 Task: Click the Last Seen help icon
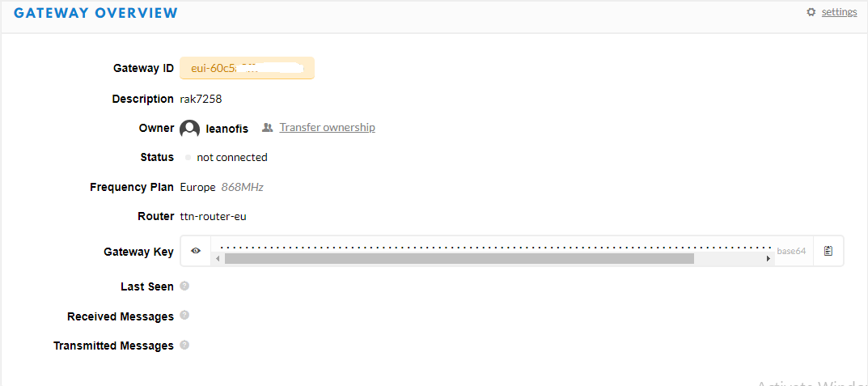click(185, 286)
